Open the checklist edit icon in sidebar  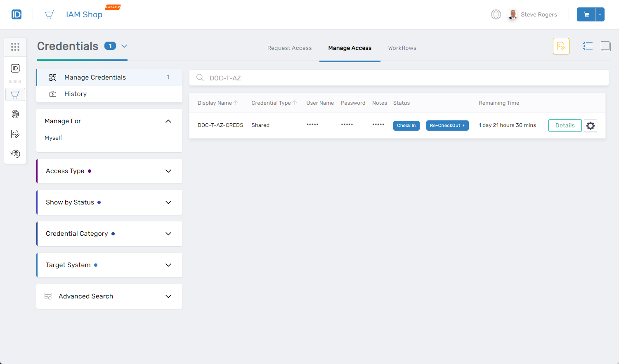click(x=15, y=134)
